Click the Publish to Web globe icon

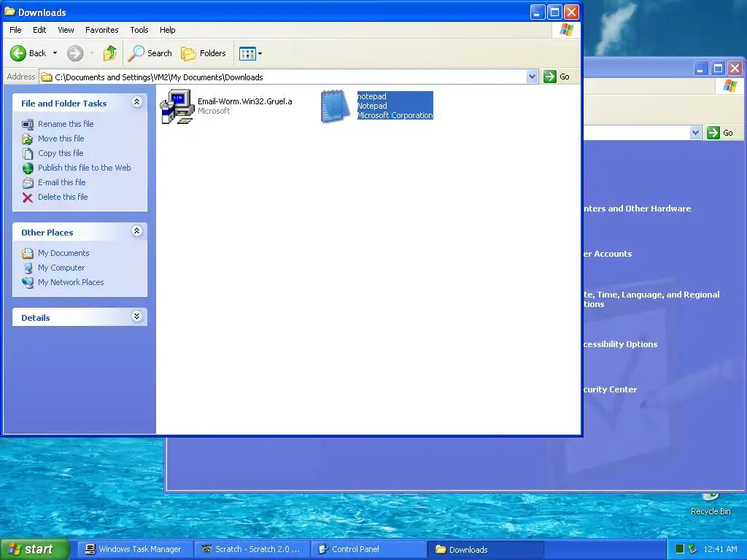28,168
